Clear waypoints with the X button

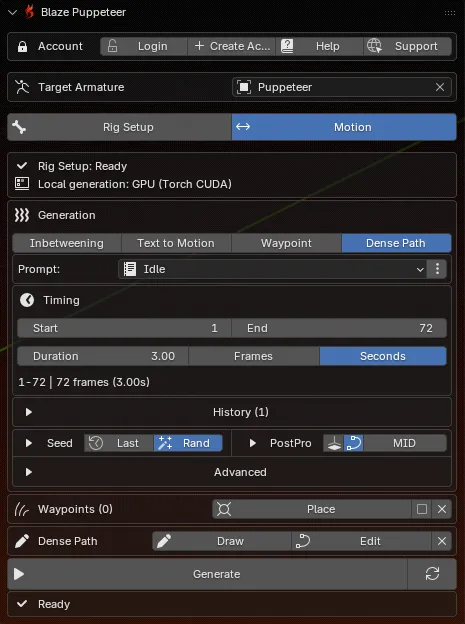pos(442,509)
